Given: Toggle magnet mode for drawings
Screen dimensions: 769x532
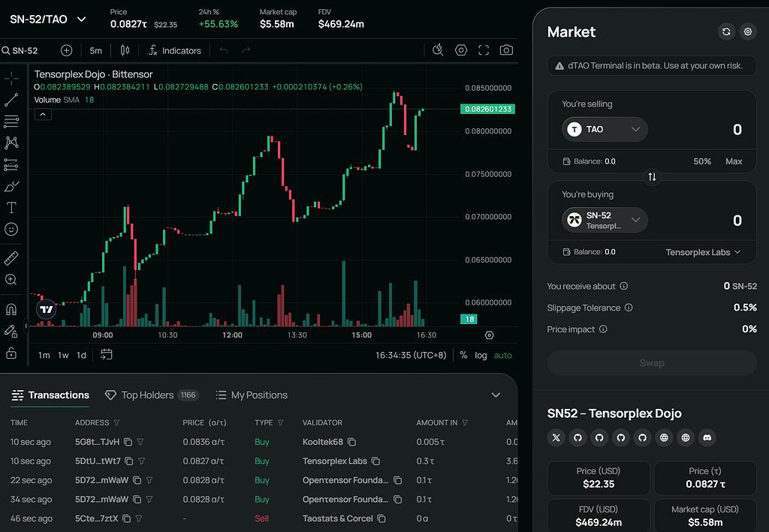Looking at the screenshot, I should point(11,309).
